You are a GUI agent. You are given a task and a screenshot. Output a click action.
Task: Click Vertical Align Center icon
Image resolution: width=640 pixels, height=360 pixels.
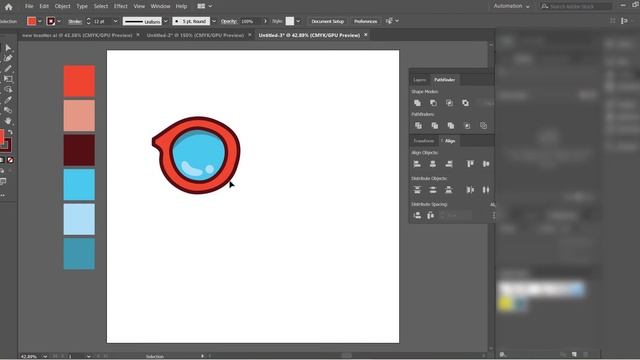(x=486, y=164)
